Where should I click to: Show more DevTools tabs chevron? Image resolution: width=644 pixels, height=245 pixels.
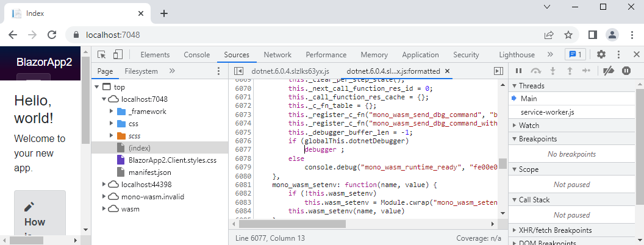pyautogui.click(x=550, y=55)
